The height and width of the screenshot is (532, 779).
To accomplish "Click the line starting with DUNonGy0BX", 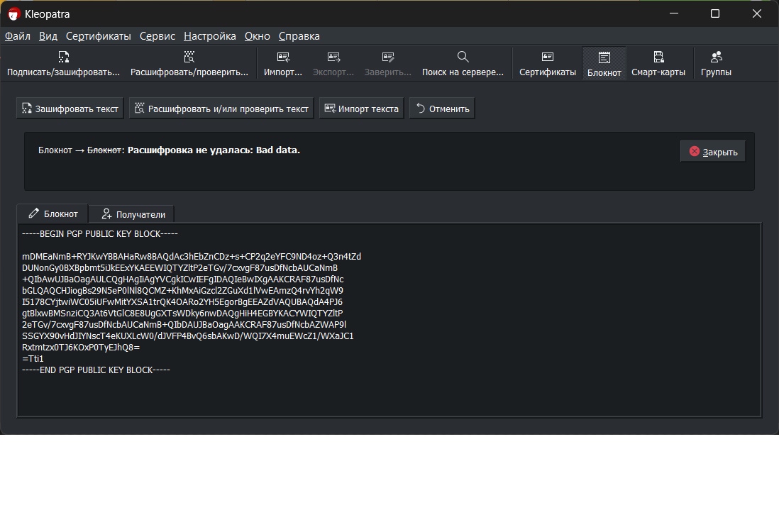I will click(x=179, y=268).
